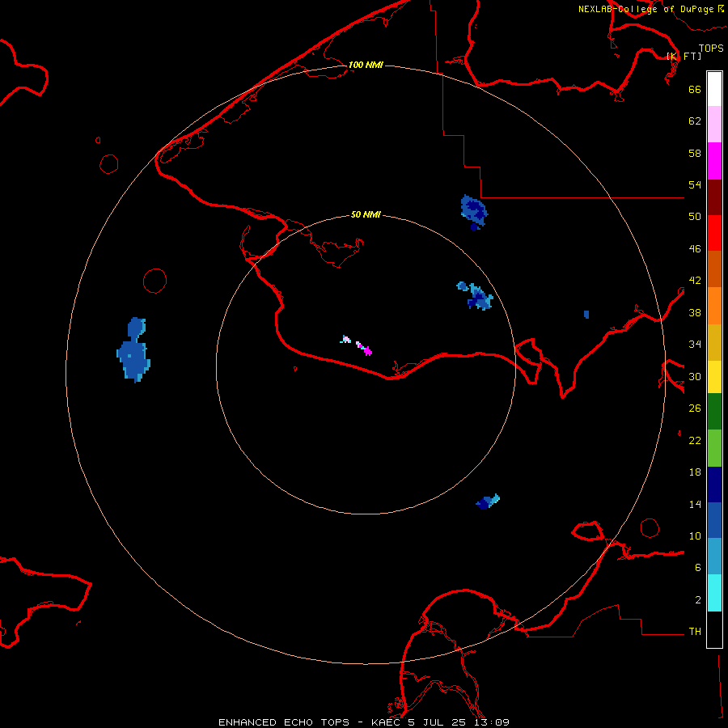Pick the magenta legend color block
The width and height of the screenshot is (728, 728).
click(714, 161)
